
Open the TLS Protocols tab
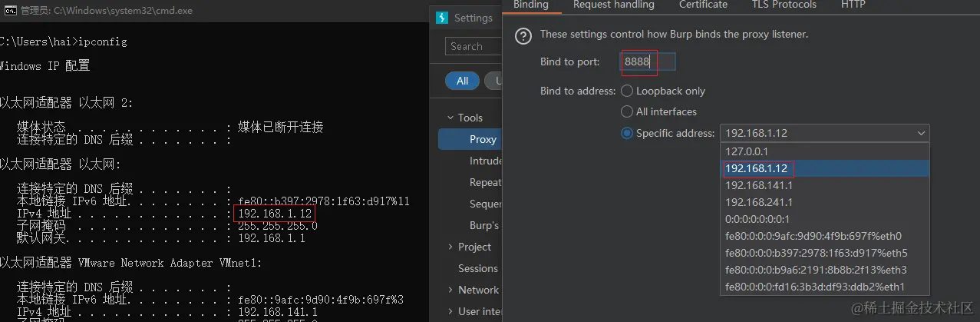coord(784,5)
